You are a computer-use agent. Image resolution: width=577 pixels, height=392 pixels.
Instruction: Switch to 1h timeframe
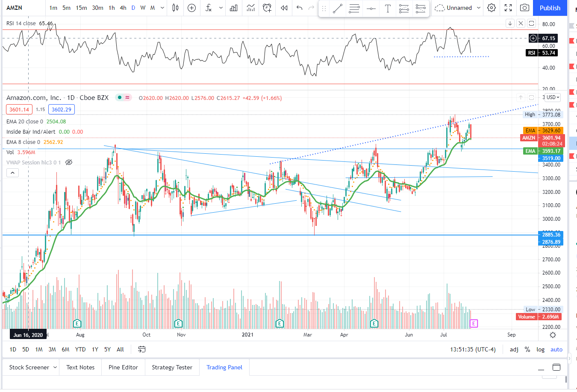[112, 8]
